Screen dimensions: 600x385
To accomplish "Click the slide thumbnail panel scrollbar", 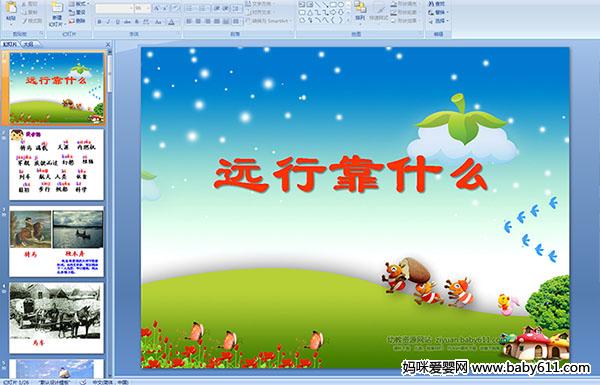I will pyautogui.click(x=110, y=214).
